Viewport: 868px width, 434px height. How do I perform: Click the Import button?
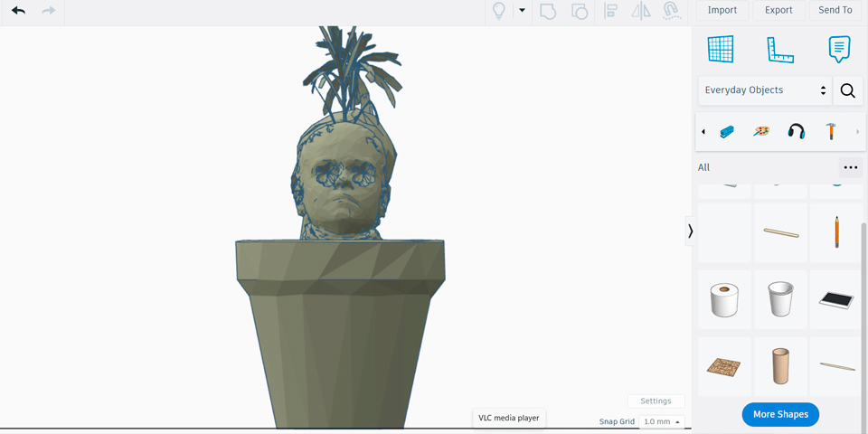coord(722,10)
